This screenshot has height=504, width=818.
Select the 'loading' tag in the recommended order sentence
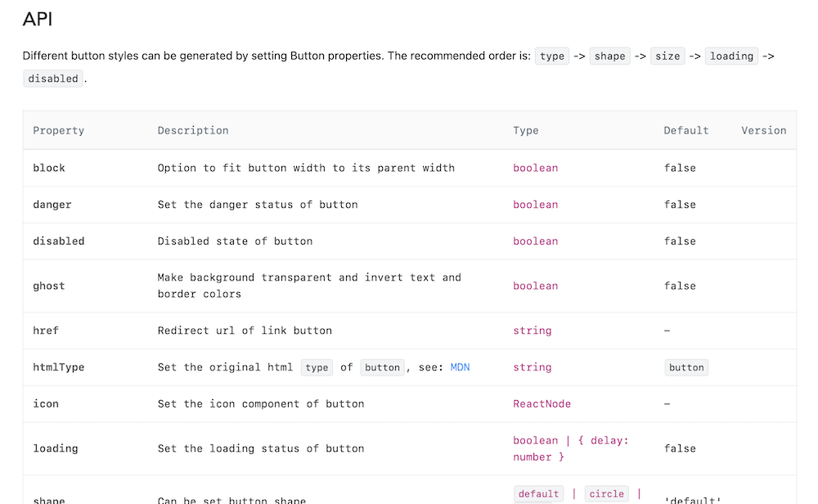pos(731,56)
